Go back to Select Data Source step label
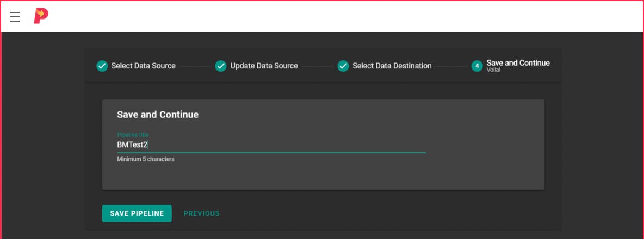The height and width of the screenshot is (239, 644). [x=143, y=66]
